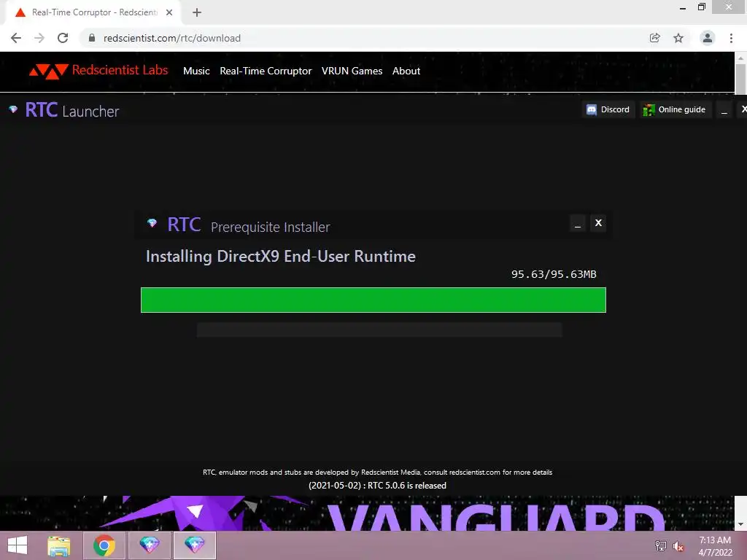The width and height of the screenshot is (747, 560).
Task: Minimize the Prerequisite Installer dialog
Action: coord(578,223)
